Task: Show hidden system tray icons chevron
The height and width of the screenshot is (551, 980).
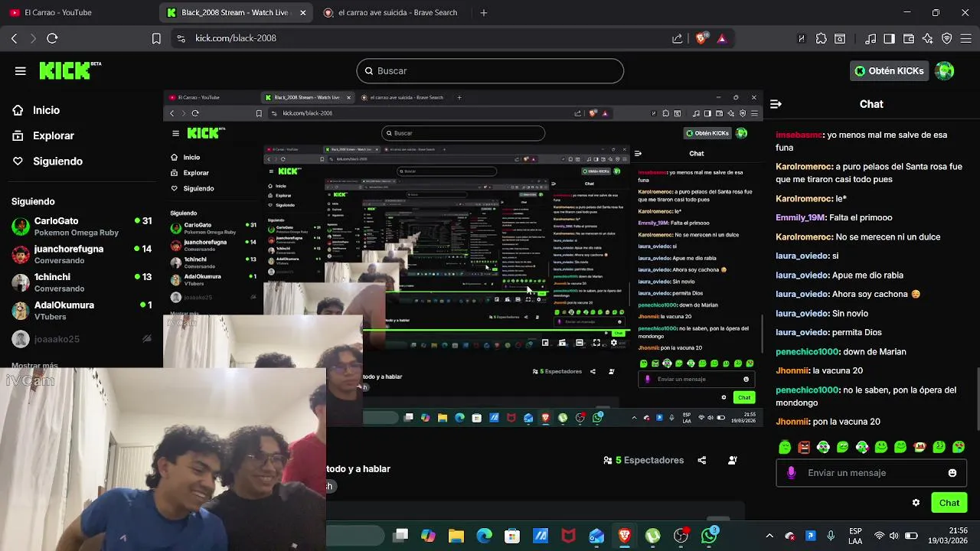Action: pos(769,536)
